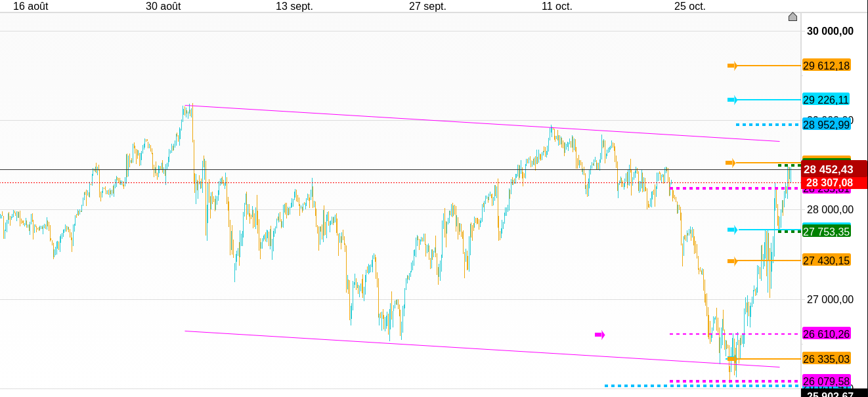Click cyan arrow marker at 29 226,11 level
The height and width of the screenshot is (397, 868).
click(x=732, y=100)
